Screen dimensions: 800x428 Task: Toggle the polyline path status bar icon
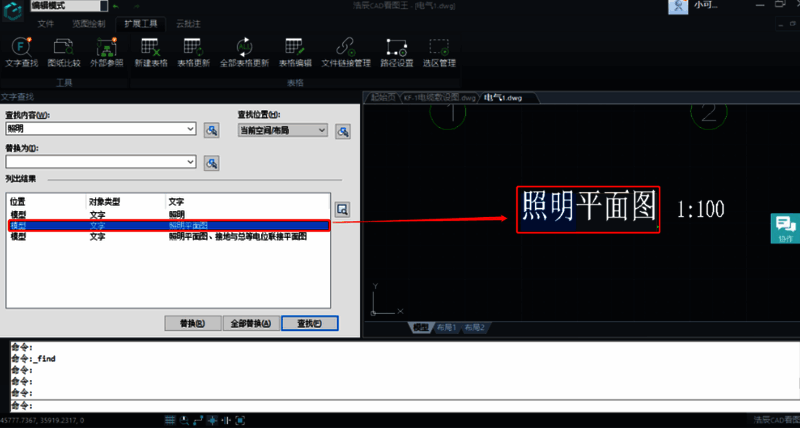pos(198,420)
